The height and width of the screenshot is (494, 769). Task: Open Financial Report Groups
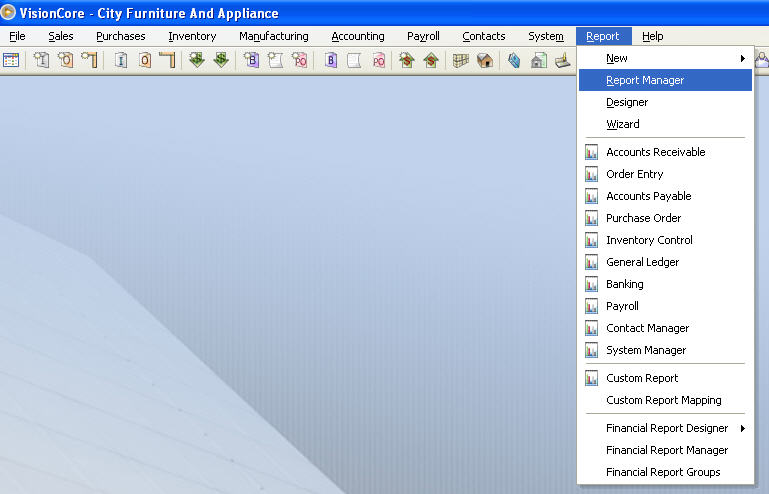665,472
